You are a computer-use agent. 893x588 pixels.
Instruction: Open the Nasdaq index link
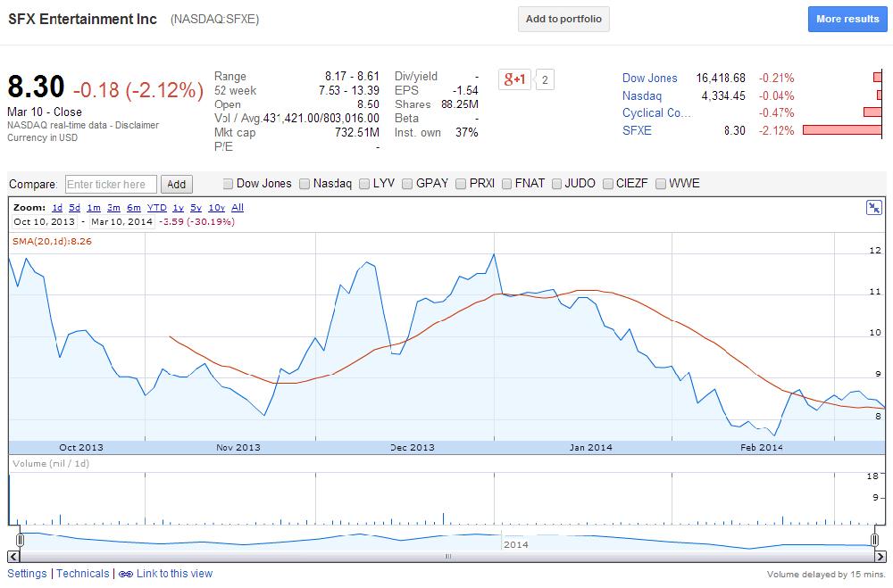click(642, 95)
